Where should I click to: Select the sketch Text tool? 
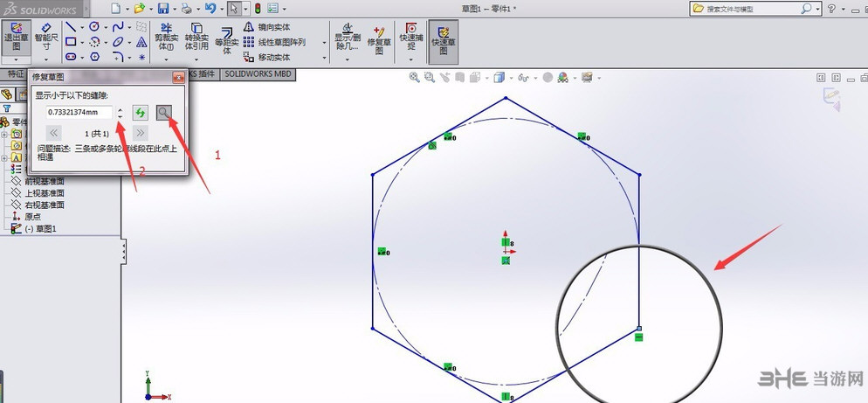[141, 42]
